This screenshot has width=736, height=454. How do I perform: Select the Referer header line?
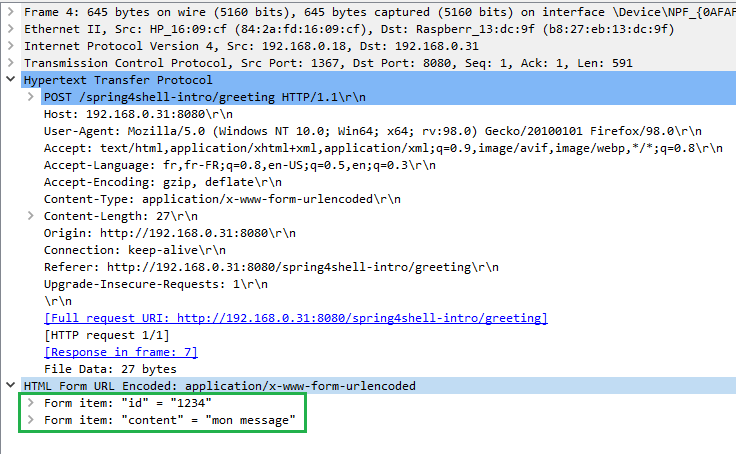[x=271, y=267]
